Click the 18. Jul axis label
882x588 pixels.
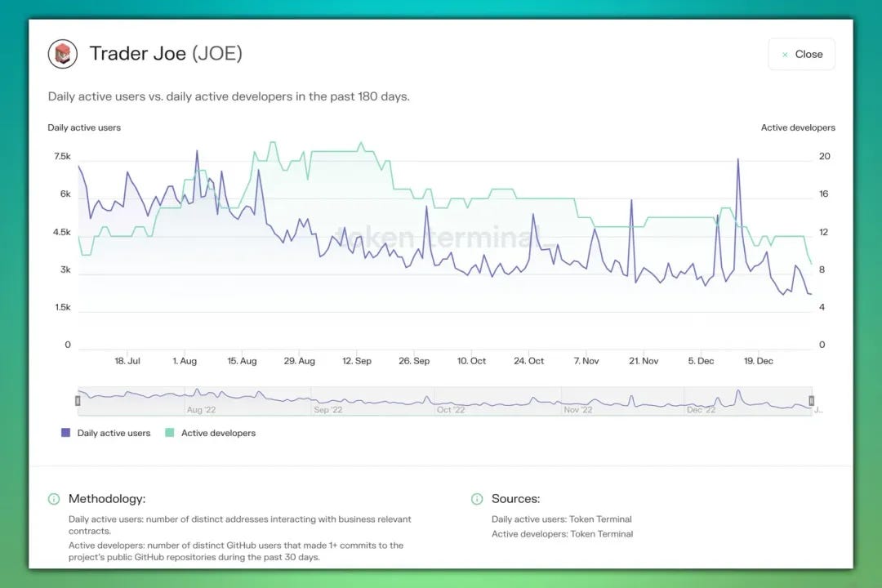127,361
